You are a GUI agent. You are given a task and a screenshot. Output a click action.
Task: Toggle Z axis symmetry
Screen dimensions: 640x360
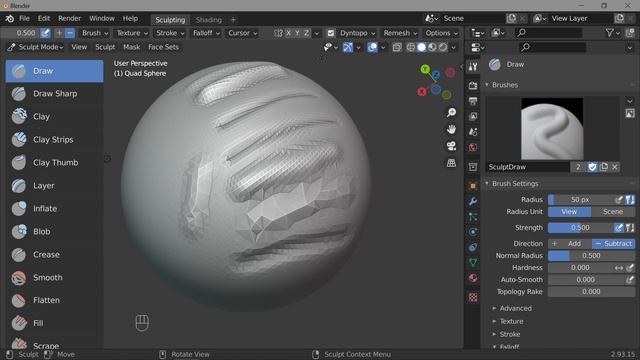[306, 33]
